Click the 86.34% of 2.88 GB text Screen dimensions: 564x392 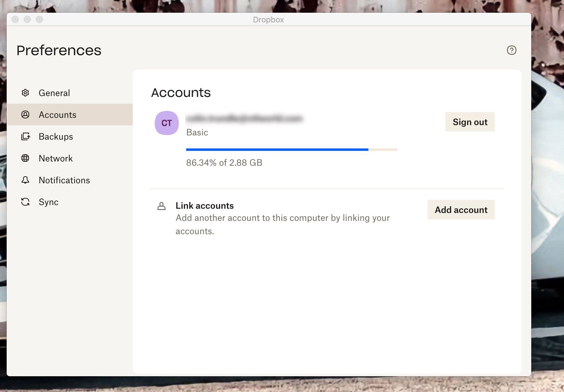(224, 163)
